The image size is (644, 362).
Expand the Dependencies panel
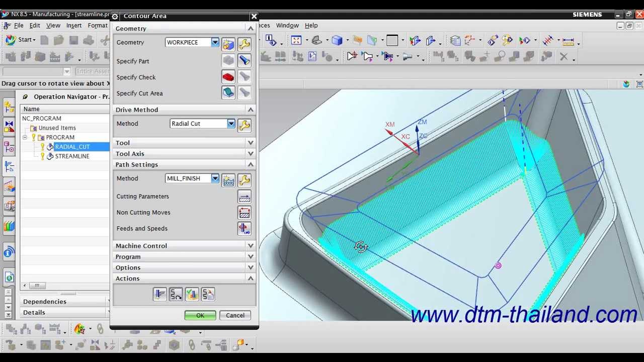click(x=64, y=302)
